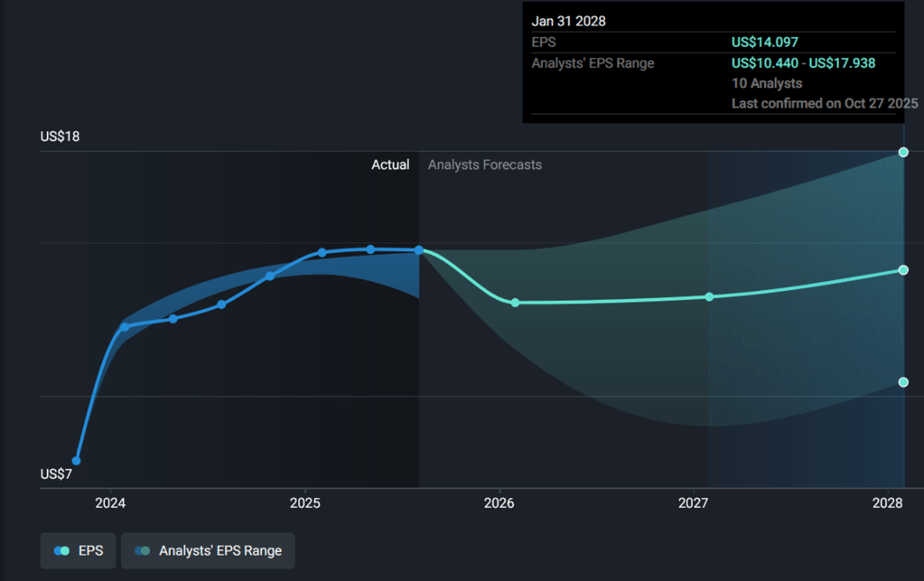Click the 2027 EPS marker on the line
Screen dimensions: 924x581
[708, 295]
